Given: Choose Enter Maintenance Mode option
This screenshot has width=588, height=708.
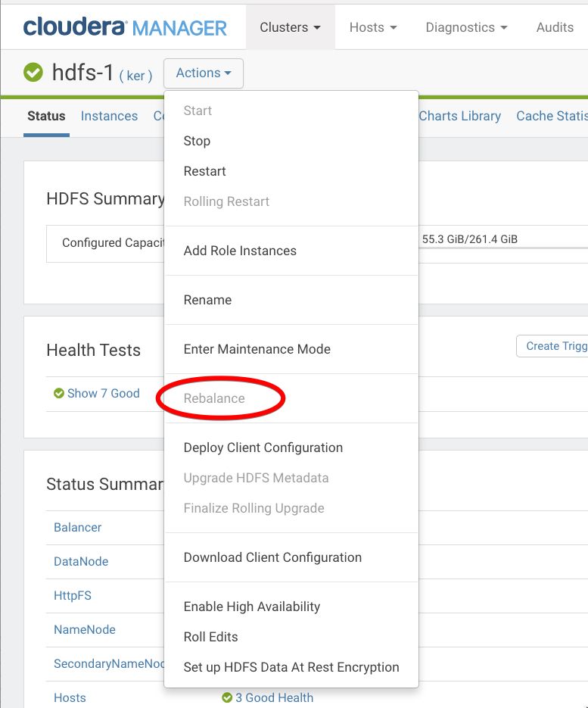Looking at the screenshot, I should [x=257, y=349].
